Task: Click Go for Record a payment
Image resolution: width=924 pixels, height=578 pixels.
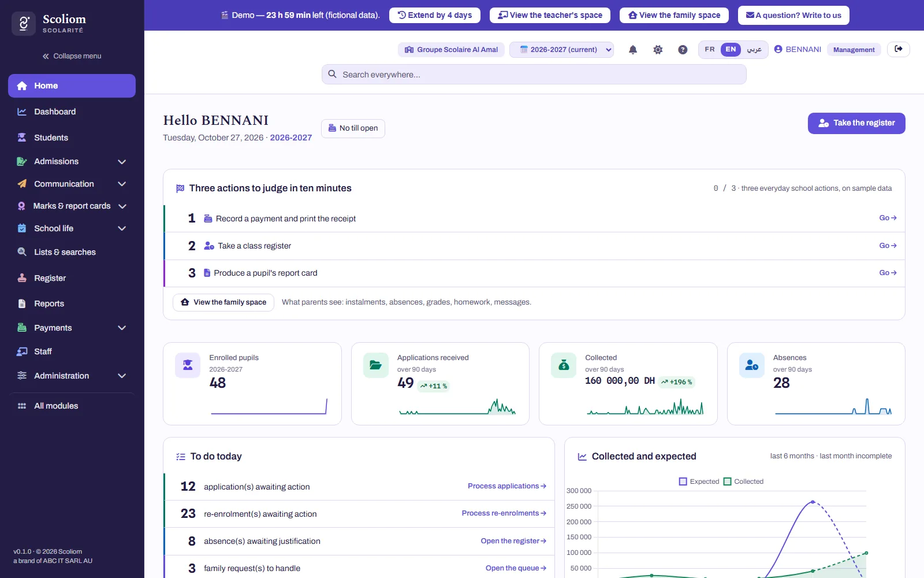Action: [888, 218]
